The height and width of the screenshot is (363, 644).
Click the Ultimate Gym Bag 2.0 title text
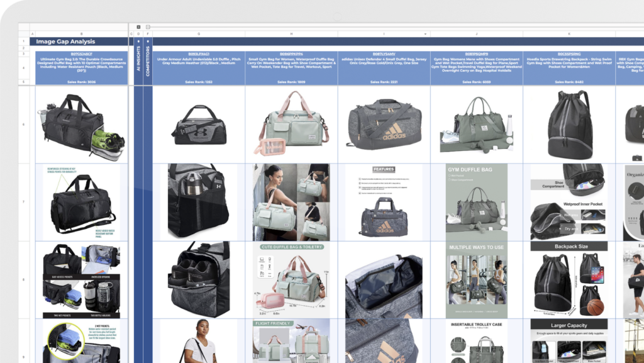pos(82,65)
